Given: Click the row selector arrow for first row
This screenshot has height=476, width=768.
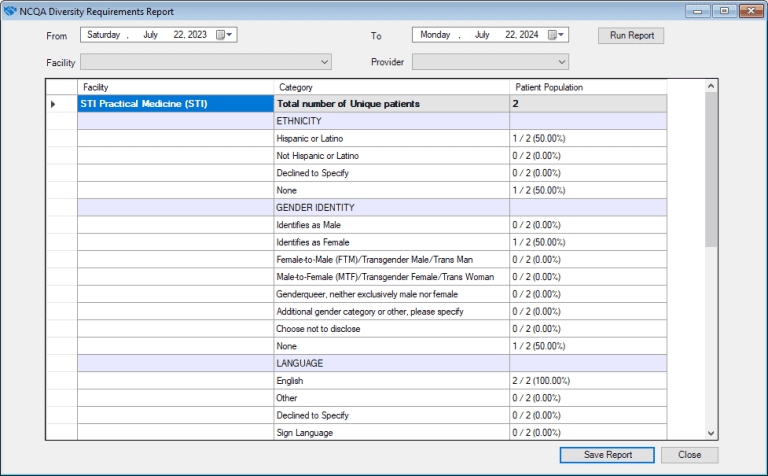Looking at the screenshot, I should click(53, 104).
